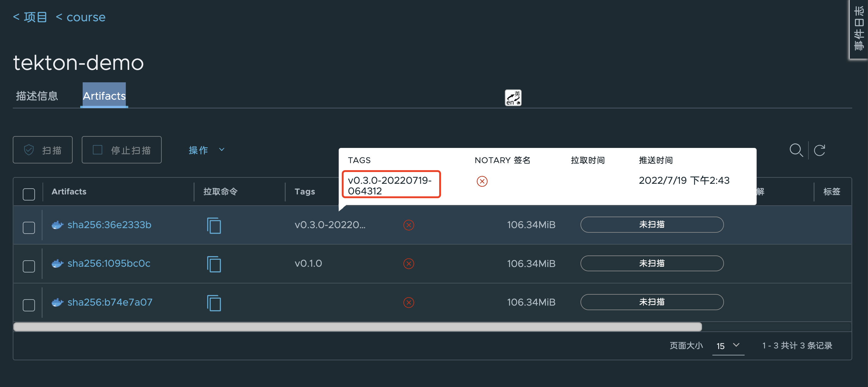Screen dimensions: 868x387
Task: Click NOTARY 签名 header in popup
Action: pos(502,160)
